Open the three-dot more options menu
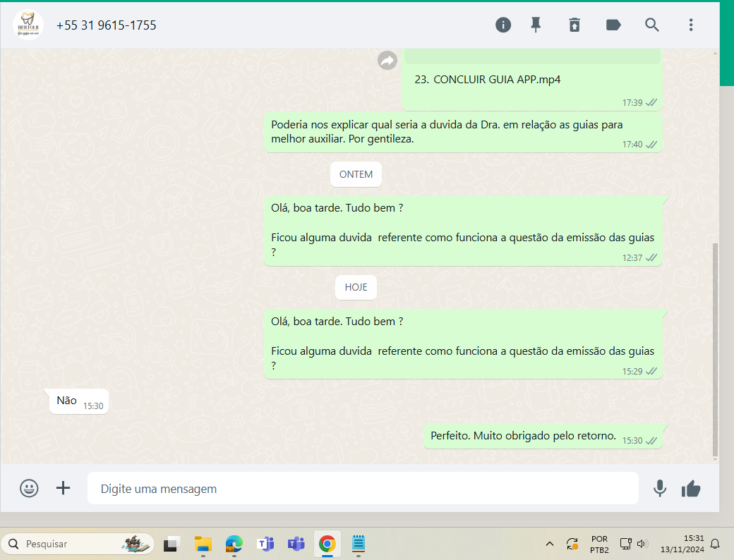The height and width of the screenshot is (560, 734). [x=691, y=25]
